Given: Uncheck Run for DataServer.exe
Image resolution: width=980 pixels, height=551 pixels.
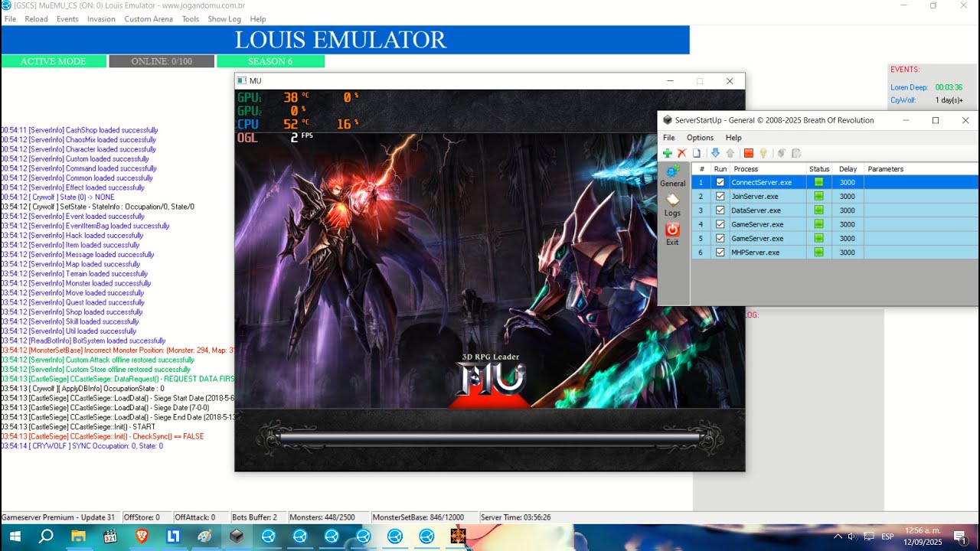Looking at the screenshot, I should (720, 210).
